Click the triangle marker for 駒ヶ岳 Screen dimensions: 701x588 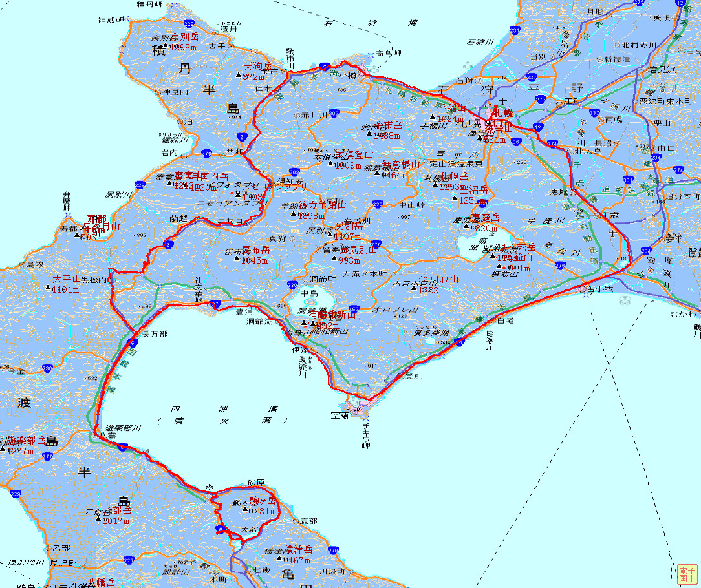coord(244,509)
